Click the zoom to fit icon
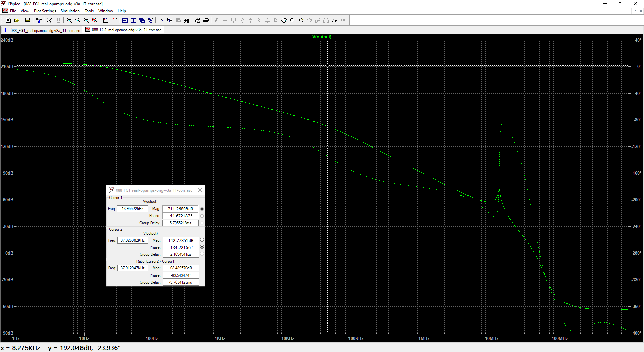 (95, 20)
